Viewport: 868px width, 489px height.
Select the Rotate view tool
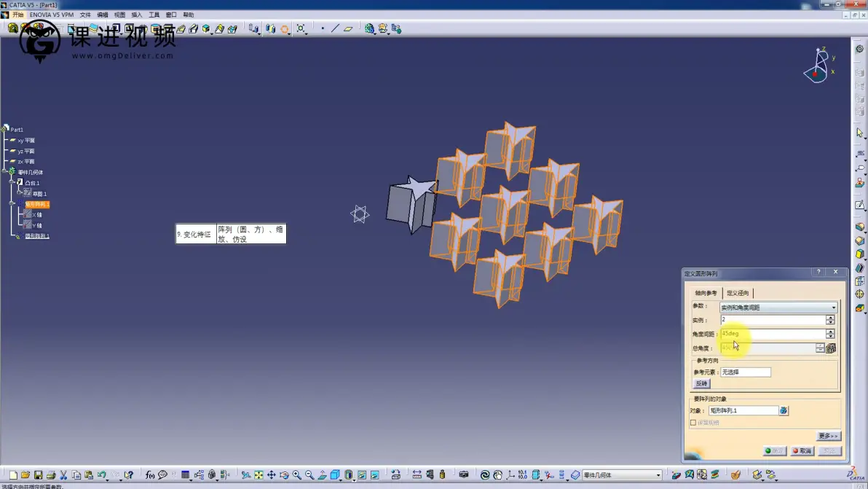(x=284, y=475)
